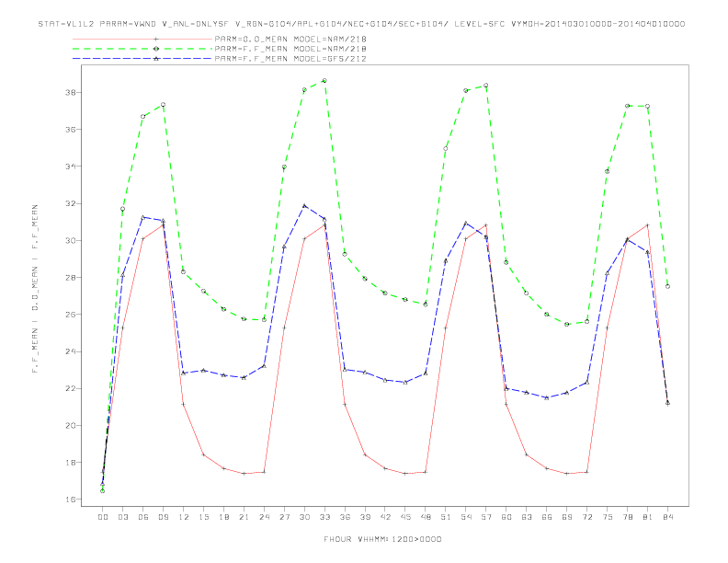Click green NAM peak marker at hour 33

[x=324, y=81]
